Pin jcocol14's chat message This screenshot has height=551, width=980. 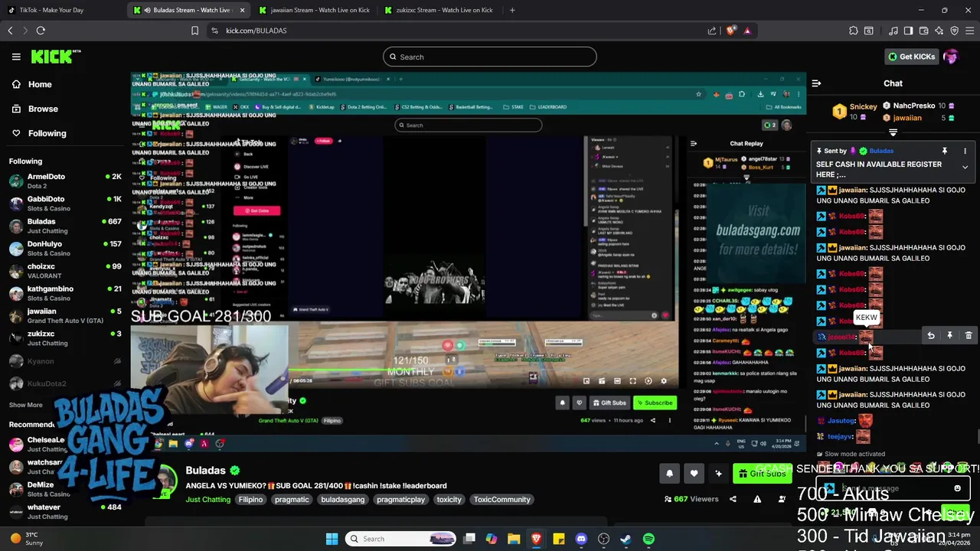coord(950,336)
